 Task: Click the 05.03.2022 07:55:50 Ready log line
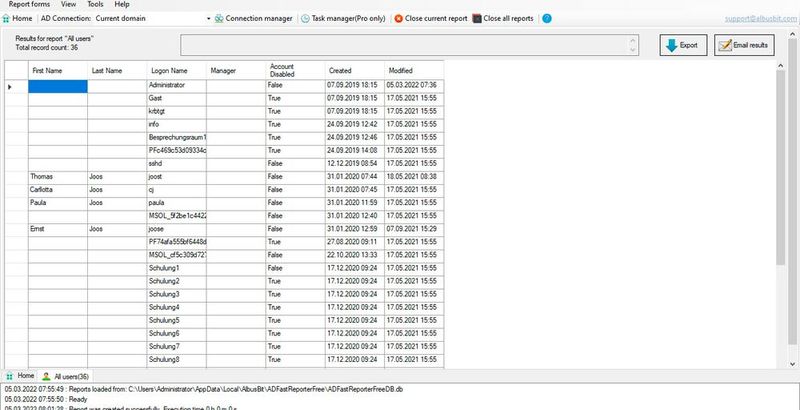[x=46, y=399]
